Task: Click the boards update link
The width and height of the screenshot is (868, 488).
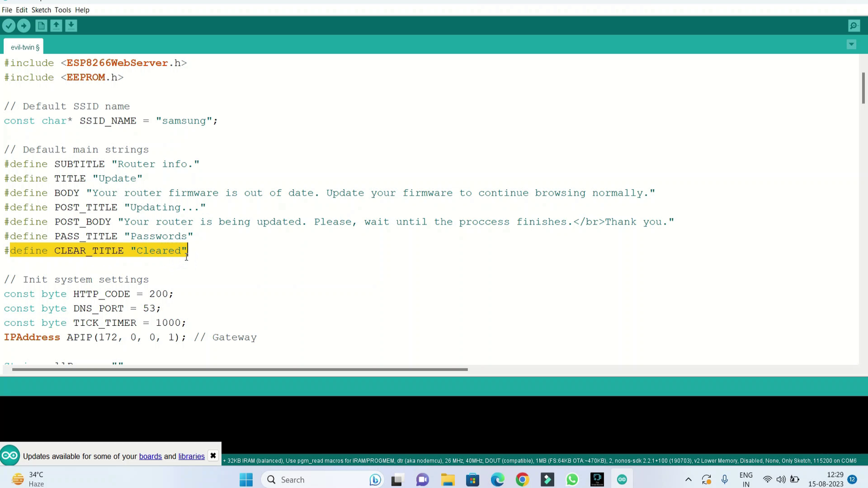Action: [150, 456]
